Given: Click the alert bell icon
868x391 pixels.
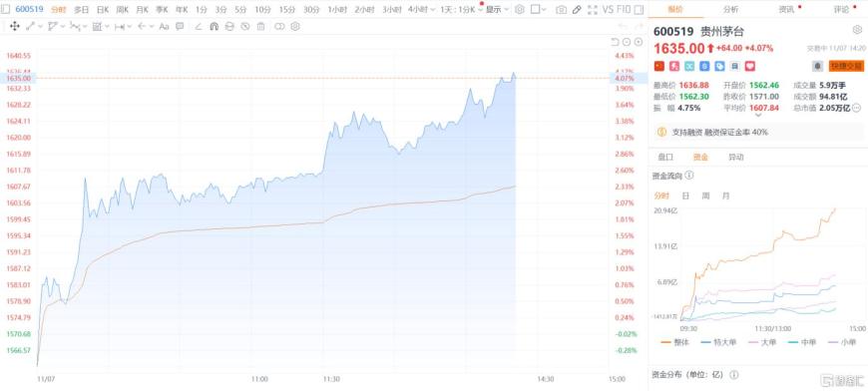Looking at the screenshot, I should click(x=817, y=66).
